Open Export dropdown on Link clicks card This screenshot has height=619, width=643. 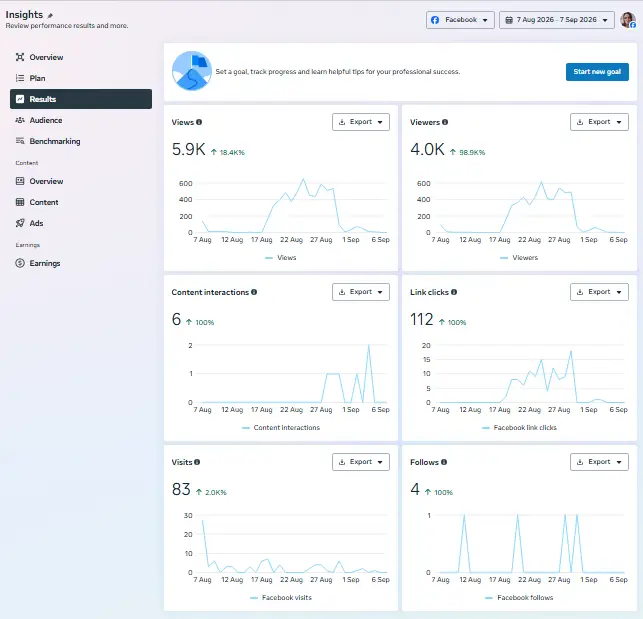(x=599, y=292)
